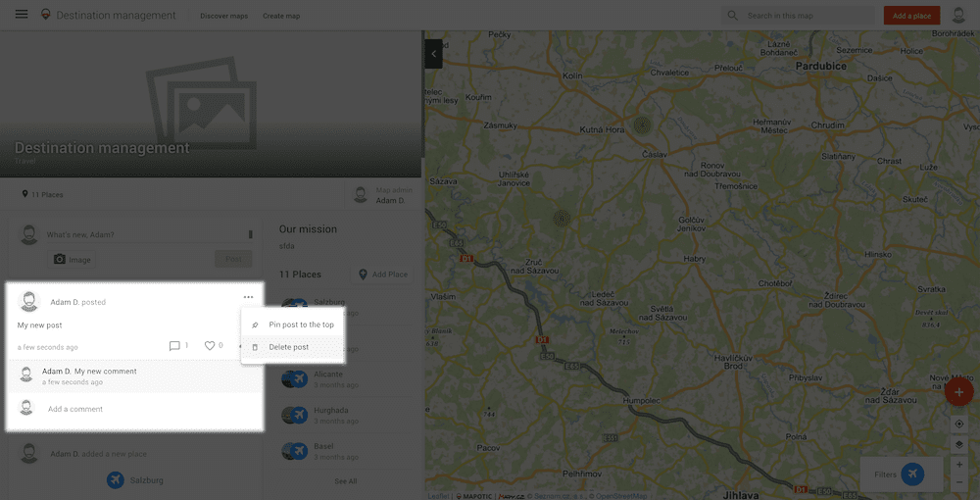This screenshot has height=500, width=980.
Task: Click the round red plus map button
Action: 958,392
